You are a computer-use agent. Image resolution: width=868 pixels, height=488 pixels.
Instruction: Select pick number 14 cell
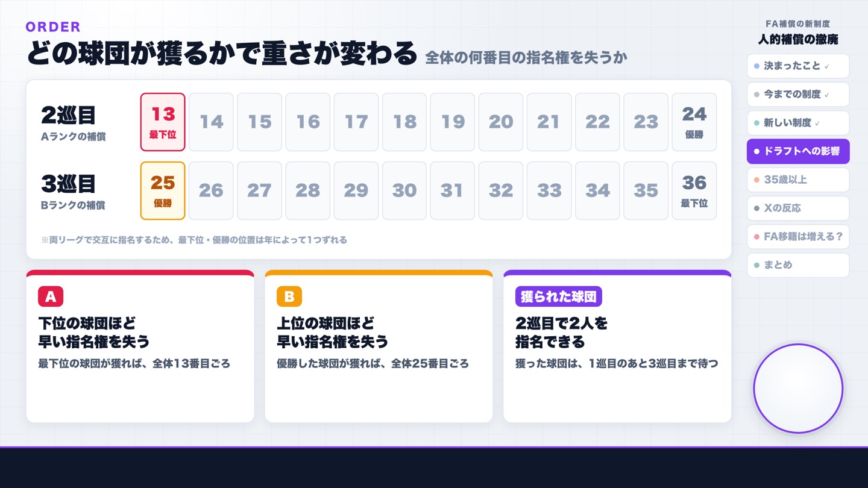pyautogui.click(x=211, y=122)
